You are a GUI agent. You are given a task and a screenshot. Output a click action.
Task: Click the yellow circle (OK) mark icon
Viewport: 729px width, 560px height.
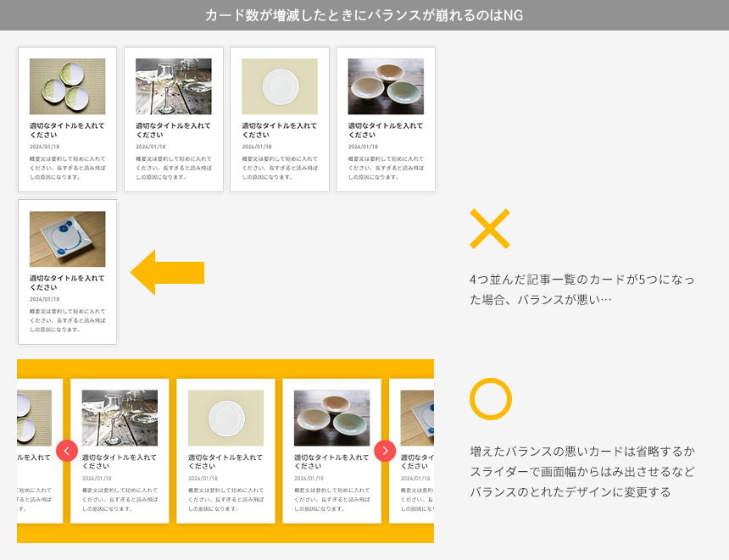(x=492, y=400)
